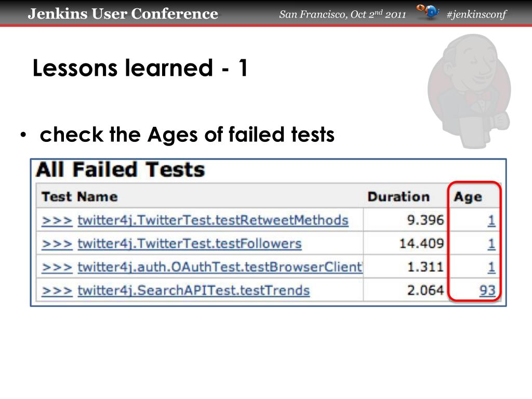Open the twitter4j.TwitterTest.testFollowers link
Viewport: 532px width, 399px height.
190,244
